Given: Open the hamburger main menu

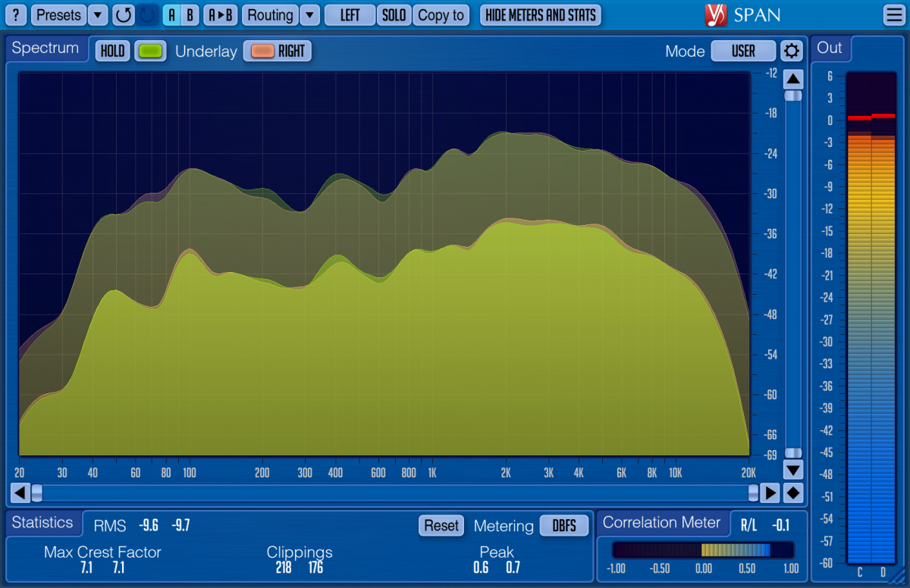Looking at the screenshot, I should [x=893, y=15].
